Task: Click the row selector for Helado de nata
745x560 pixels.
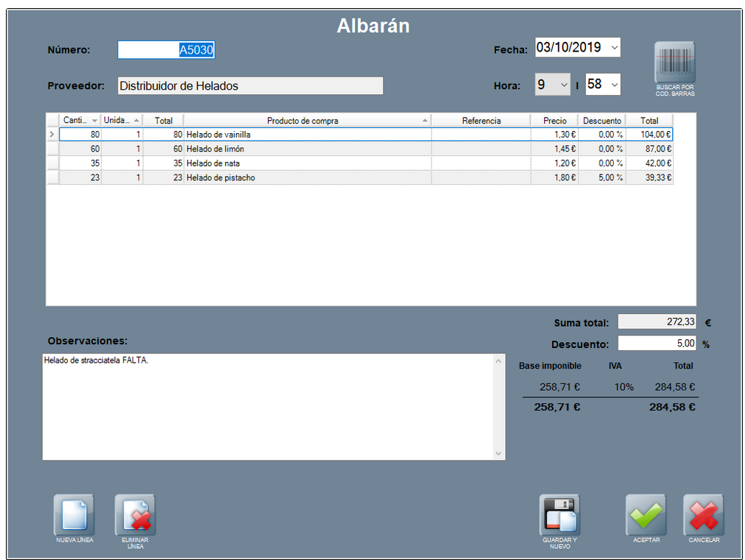Action: (52, 163)
